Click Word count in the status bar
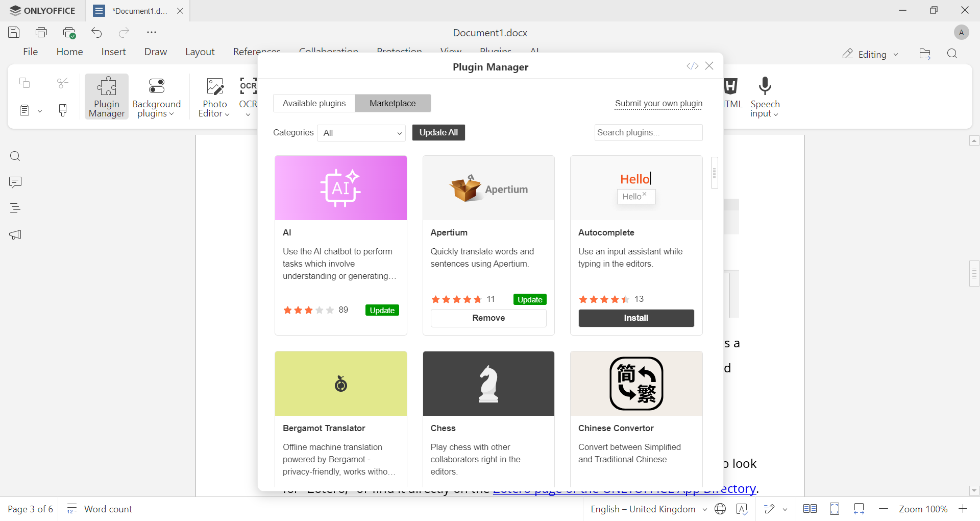The height and width of the screenshot is (521, 980). (100, 509)
